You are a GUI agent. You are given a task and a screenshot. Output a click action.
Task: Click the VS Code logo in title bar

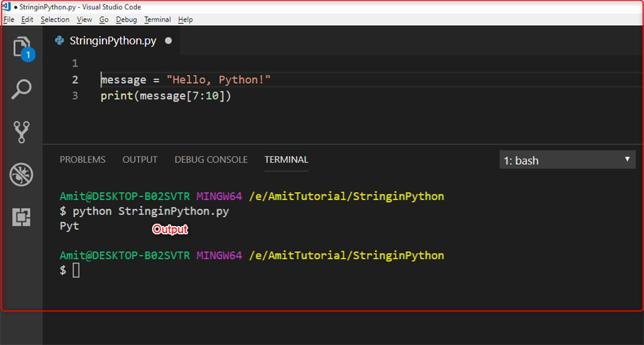click(6, 6)
